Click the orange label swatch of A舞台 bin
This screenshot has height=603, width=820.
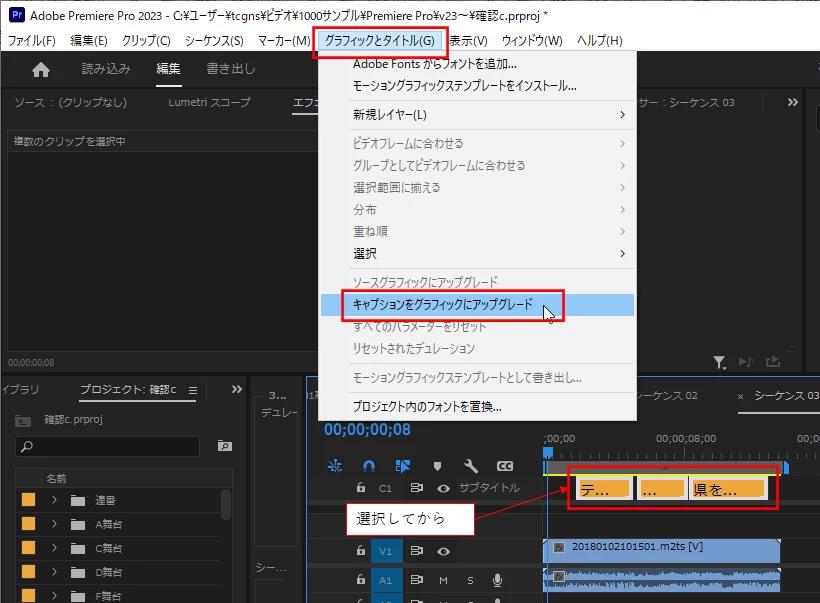click(x=28, y=524)
